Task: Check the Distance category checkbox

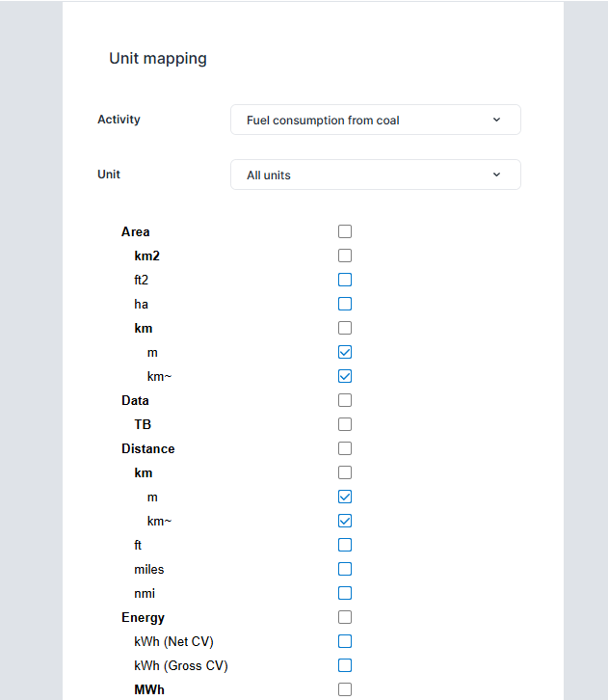Action: [x=345, y=448]
